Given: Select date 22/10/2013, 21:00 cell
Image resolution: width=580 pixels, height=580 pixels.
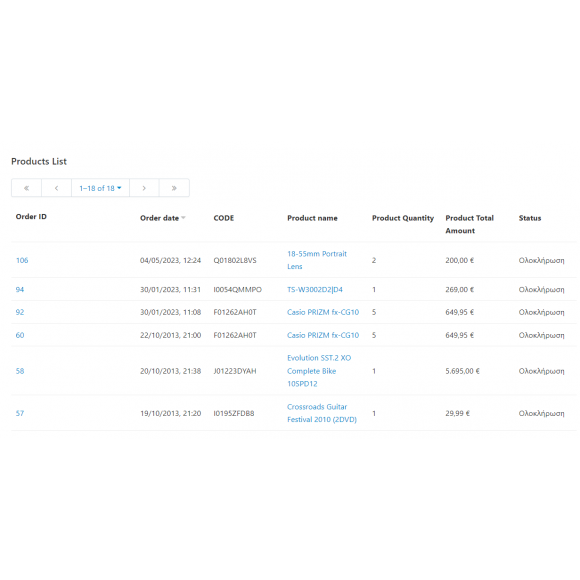Looking at the screenshot, I should (x=171, y=335).
